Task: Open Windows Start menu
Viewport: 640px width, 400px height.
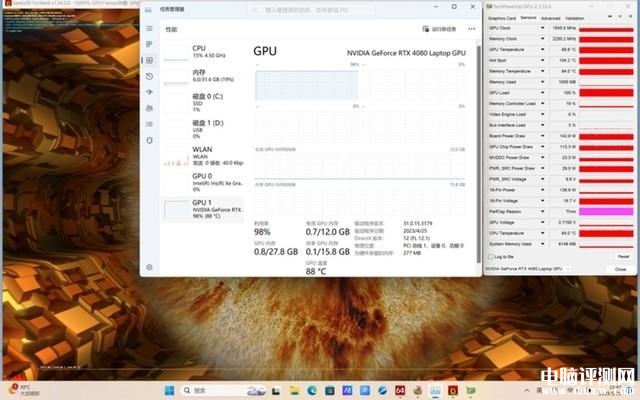Action: (169, 391)
